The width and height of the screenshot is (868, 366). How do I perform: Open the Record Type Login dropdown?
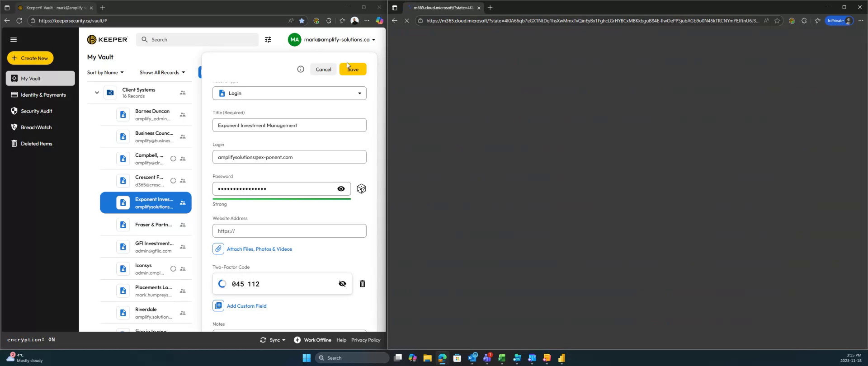click(289, 93)
